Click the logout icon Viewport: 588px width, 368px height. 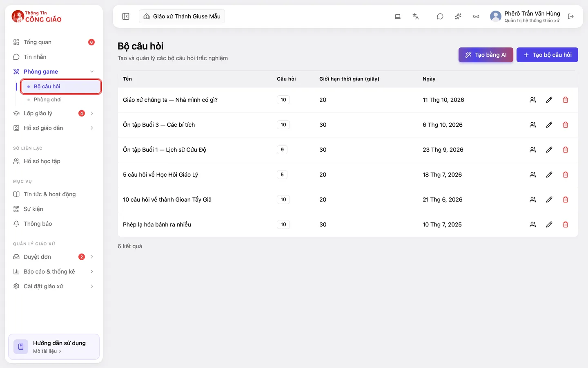pyautogui.click(x=571, y=16)
